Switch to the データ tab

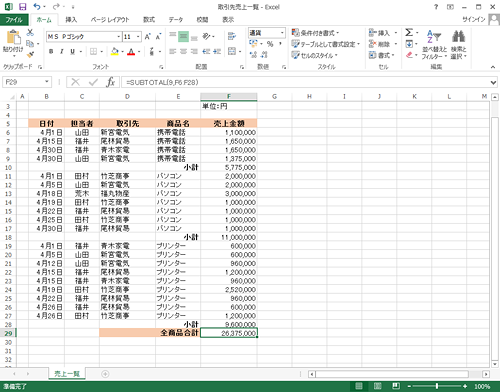(x=176, y=20)
